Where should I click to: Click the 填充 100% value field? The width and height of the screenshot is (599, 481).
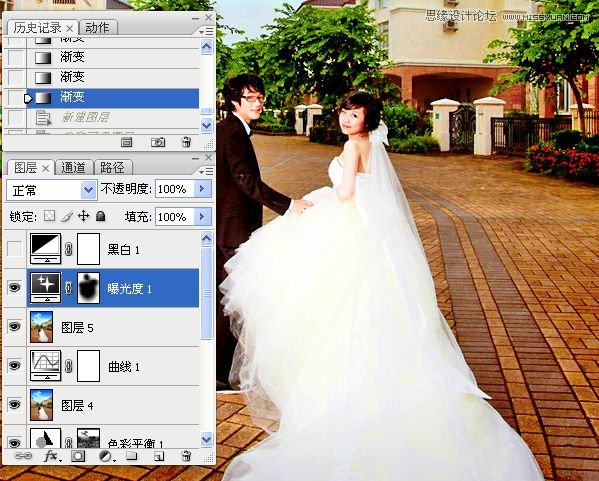point(174,217)
